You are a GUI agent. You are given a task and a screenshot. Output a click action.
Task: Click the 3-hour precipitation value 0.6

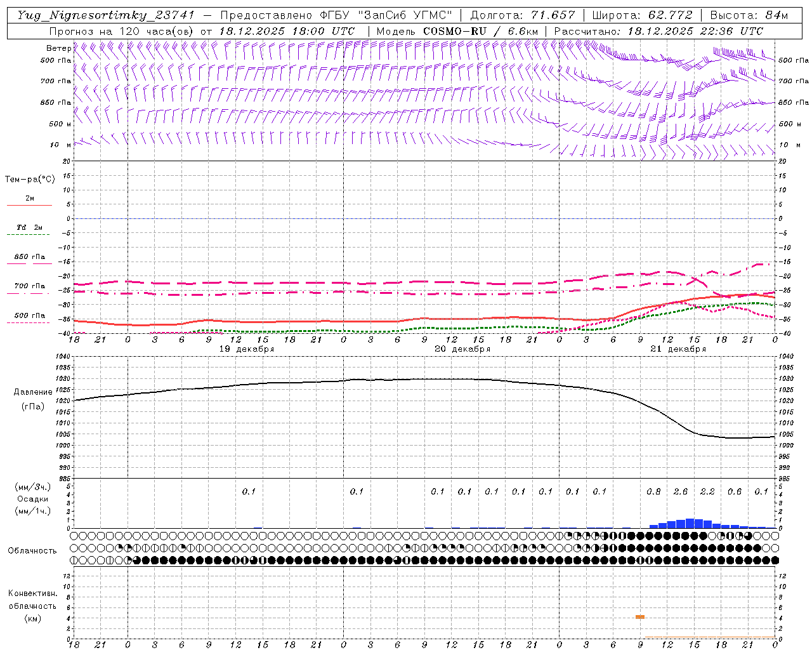(x=735, y=491)
